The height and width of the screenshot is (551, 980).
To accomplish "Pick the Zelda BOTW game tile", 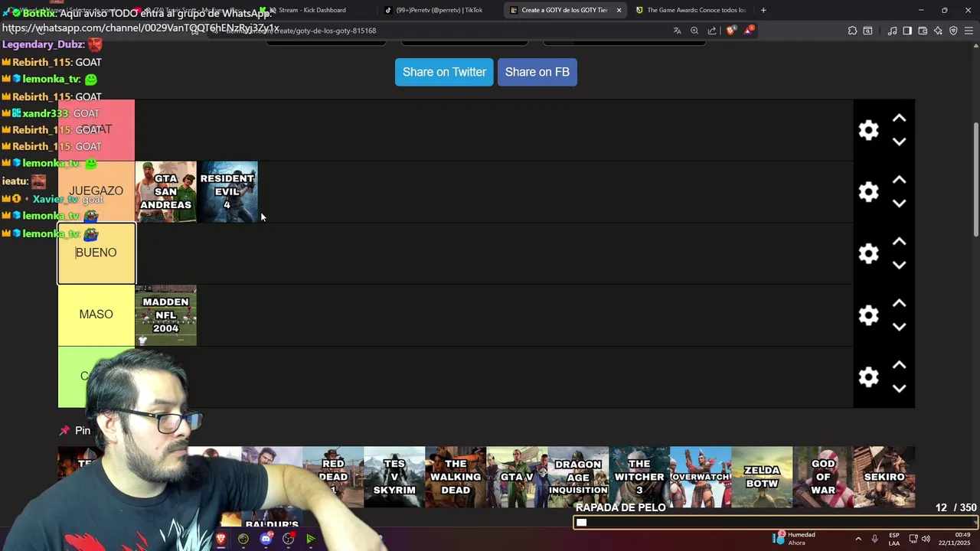I will click(x=762, y=477).
